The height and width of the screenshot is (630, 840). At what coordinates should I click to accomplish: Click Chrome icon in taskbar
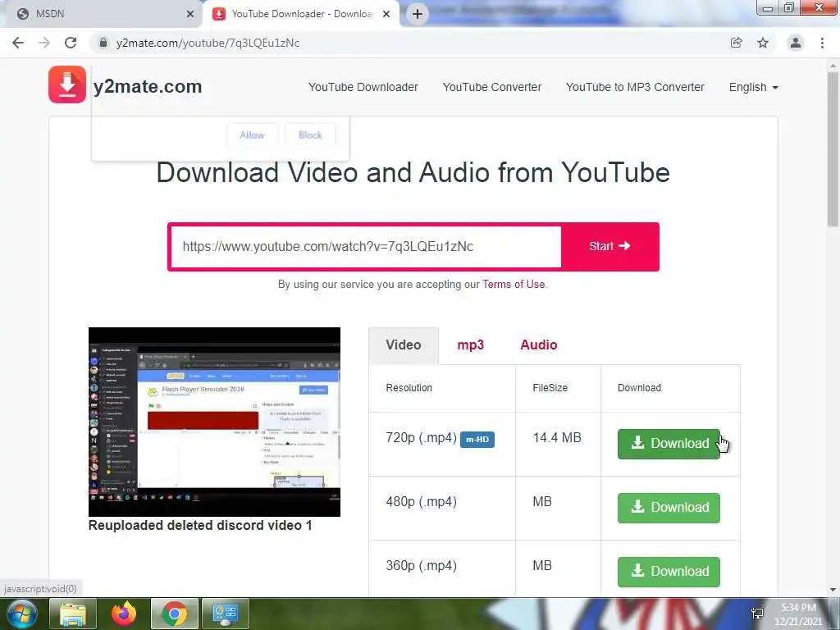[175, 614]
